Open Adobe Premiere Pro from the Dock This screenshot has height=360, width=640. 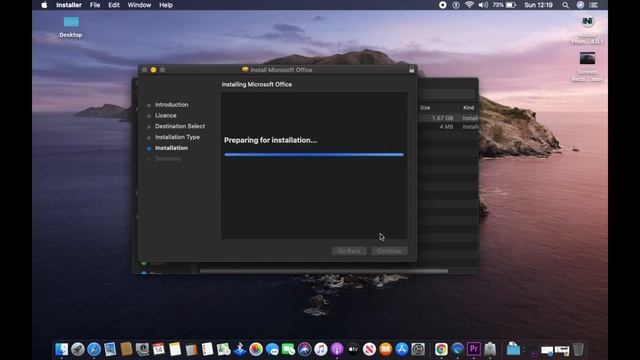(x=473, y=349)
